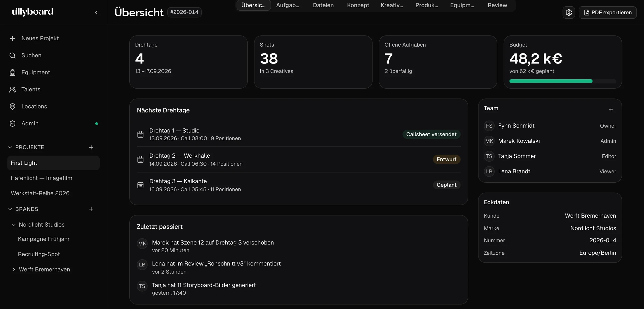Expand the Werft Bremerhaven brand
Image resolution: width=644 pixels, height=309 pixels.
(x=14, y=270)
